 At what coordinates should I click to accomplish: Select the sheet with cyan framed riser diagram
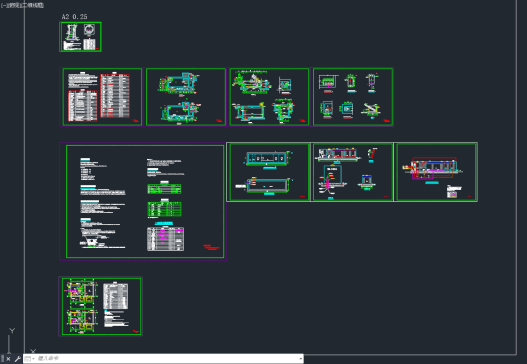[x=352, y=172]
